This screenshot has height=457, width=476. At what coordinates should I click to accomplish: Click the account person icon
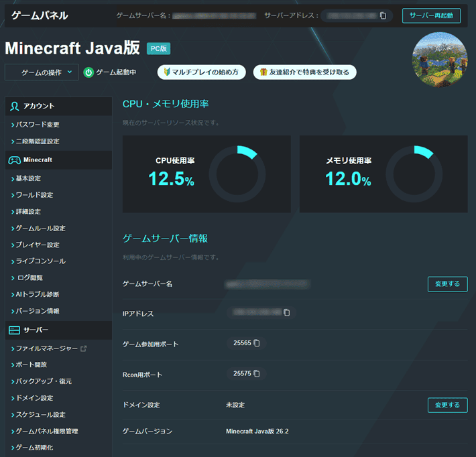point(14,106)
